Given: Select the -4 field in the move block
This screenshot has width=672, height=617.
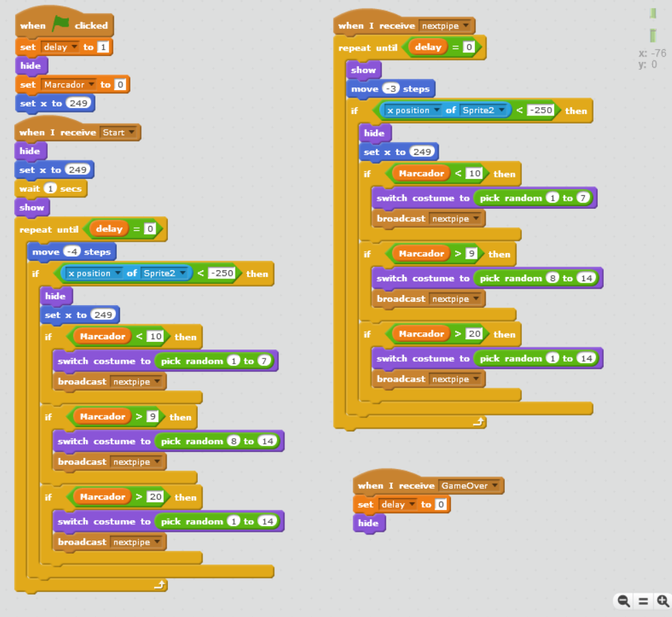Looking at the screenshot, I should (72, 252).
